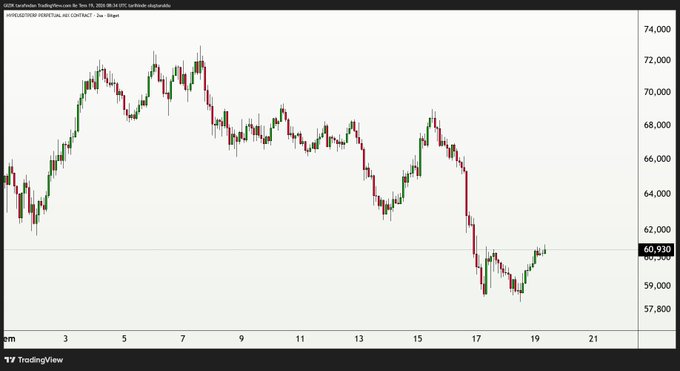Click the 68,000 price axis label
Screen dimensions: 680x371
click(x=657, y=125)
